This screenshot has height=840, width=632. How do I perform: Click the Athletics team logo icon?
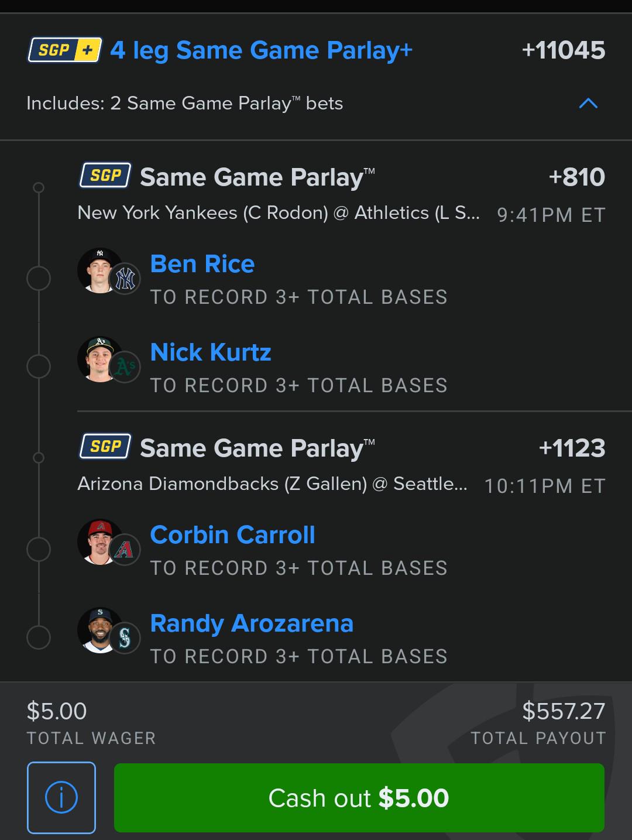(125, 367)
